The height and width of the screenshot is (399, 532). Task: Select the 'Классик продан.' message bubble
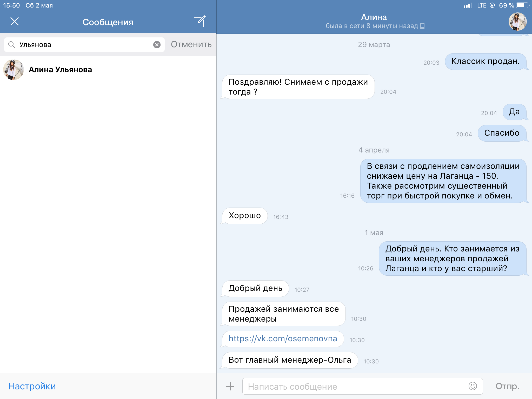tap(485, 62)
